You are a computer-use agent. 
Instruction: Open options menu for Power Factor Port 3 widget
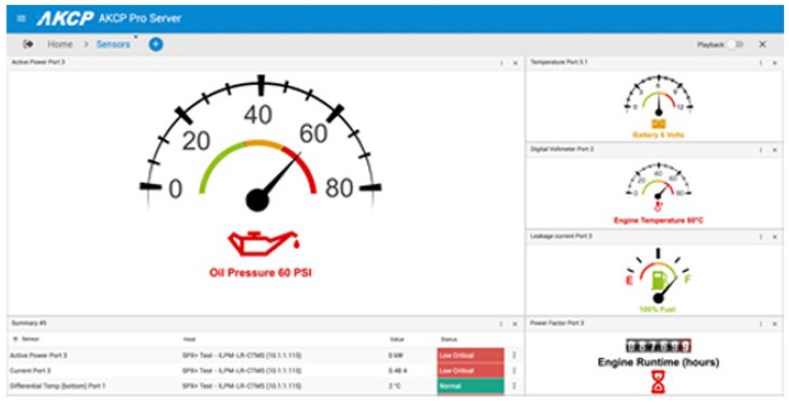tap(761, 324)
